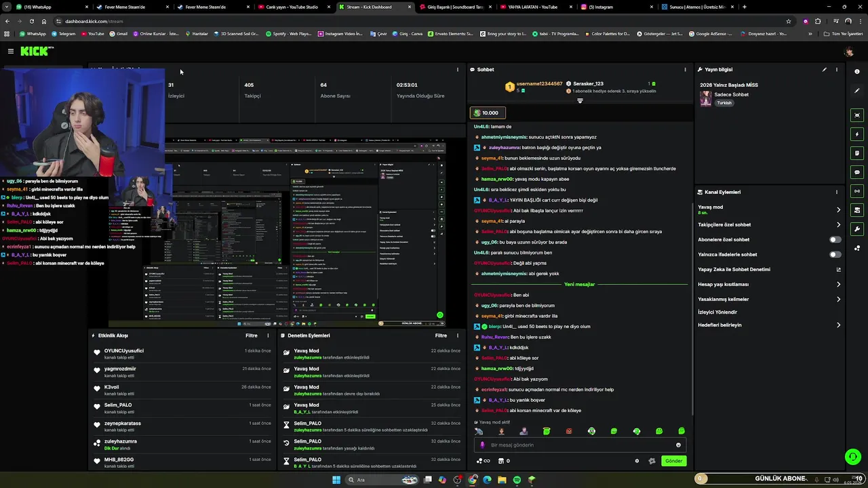
Task: Send message with Gönder button
Action: (673, 461)
